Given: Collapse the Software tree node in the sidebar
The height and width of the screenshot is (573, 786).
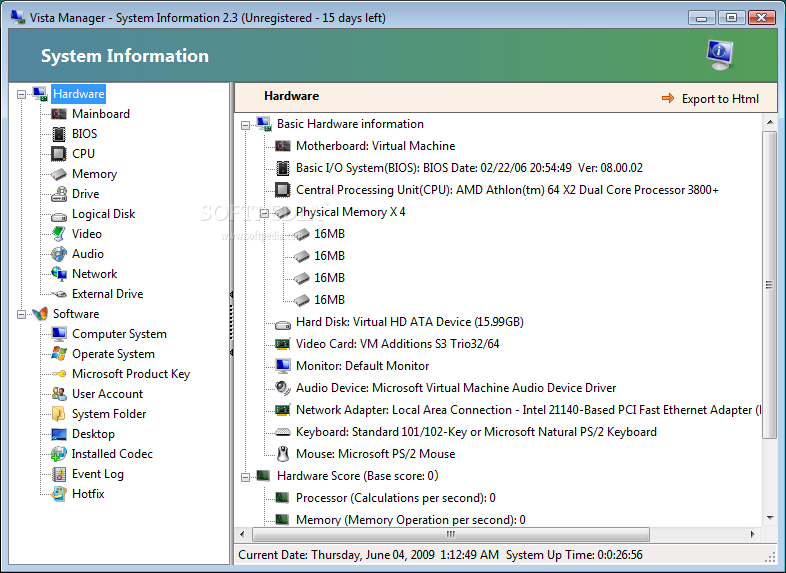Looking at the screenshot, I should 22,314.
